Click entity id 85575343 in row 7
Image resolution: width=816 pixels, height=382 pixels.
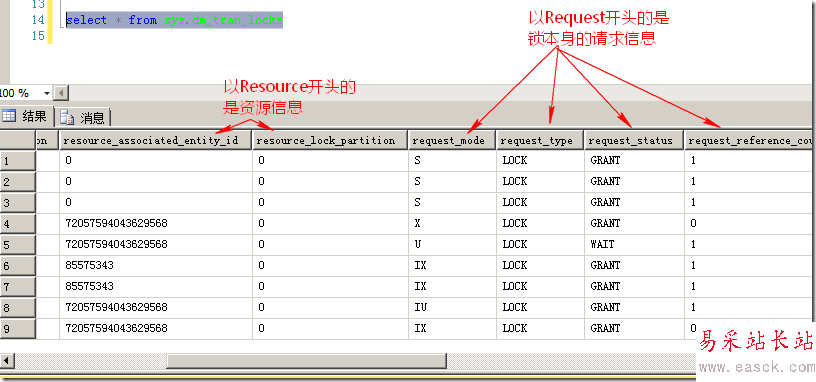click(156, 286)
